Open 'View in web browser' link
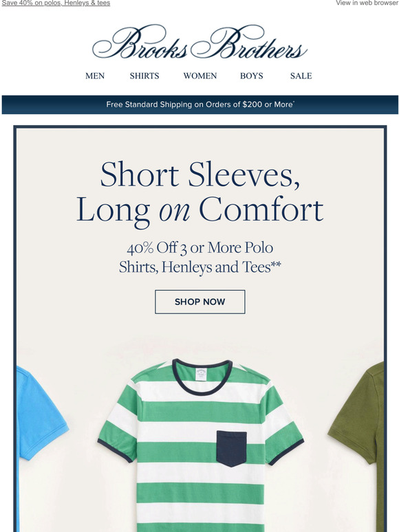Viewport: 399px width, 532px height. (367, 3)
